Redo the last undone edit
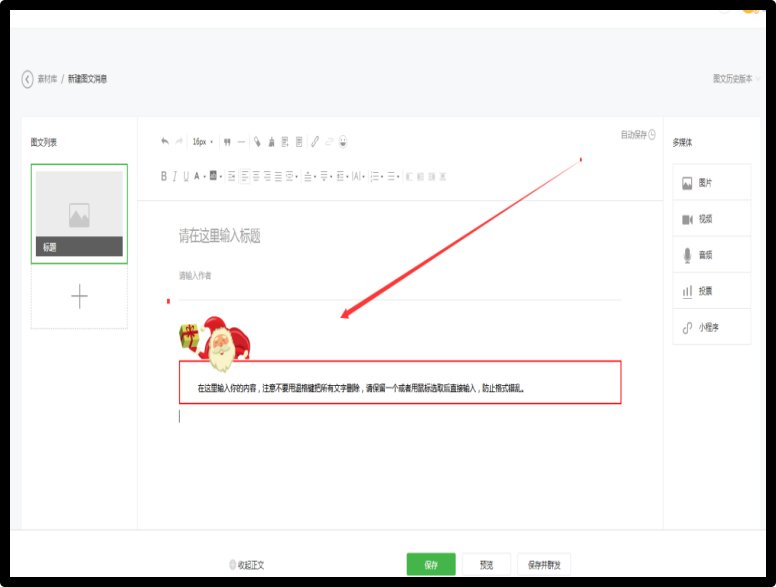 pyautogui.click(x=179, y=142)
